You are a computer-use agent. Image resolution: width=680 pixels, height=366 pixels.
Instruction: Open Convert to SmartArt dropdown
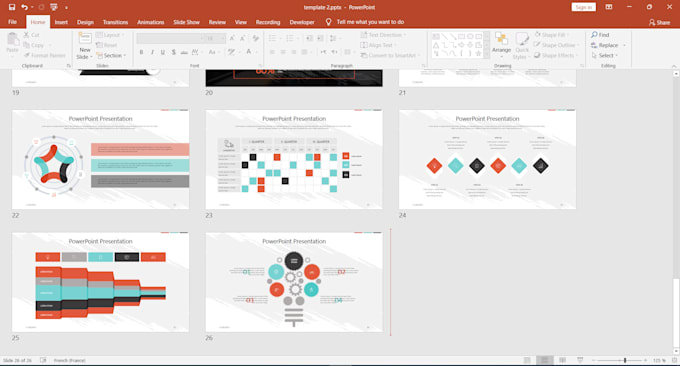pyautogui.click(x=389, y=56)
